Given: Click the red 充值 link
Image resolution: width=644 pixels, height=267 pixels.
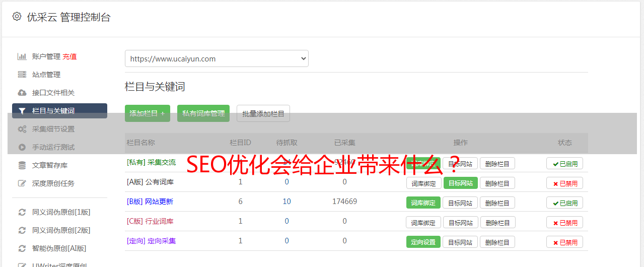Looking at the screenshot, I should pos(69,56).
